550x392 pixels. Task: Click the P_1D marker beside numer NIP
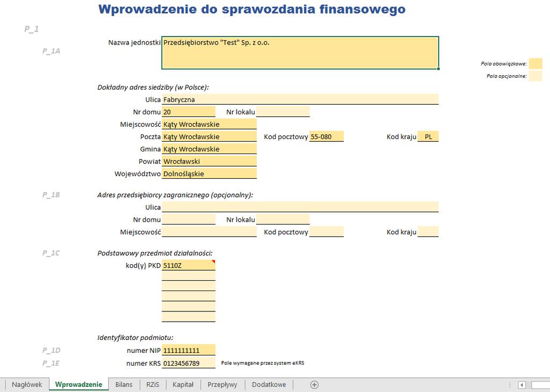click(51, 350)
